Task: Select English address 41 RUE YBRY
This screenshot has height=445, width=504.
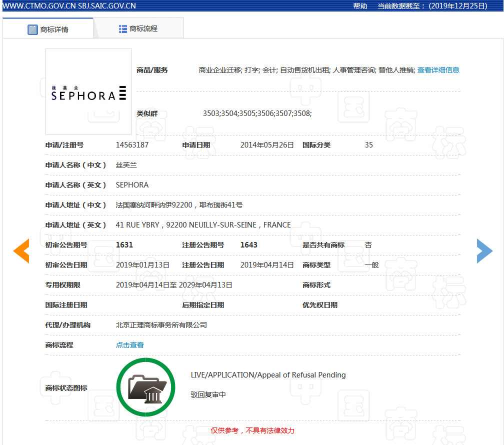Action: [x=137, y=225]
